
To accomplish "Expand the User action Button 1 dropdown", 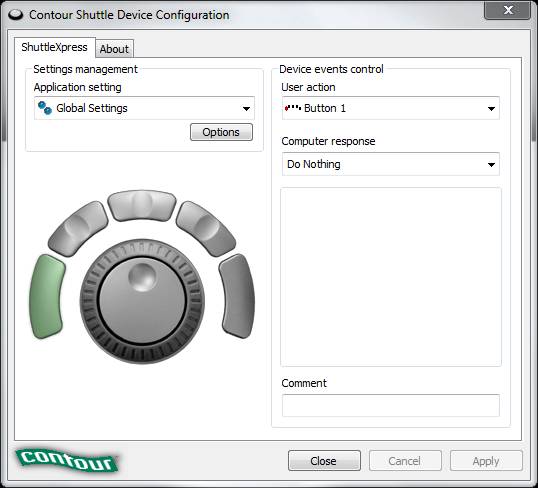I will pyautogui.click(x=390, y=108).
